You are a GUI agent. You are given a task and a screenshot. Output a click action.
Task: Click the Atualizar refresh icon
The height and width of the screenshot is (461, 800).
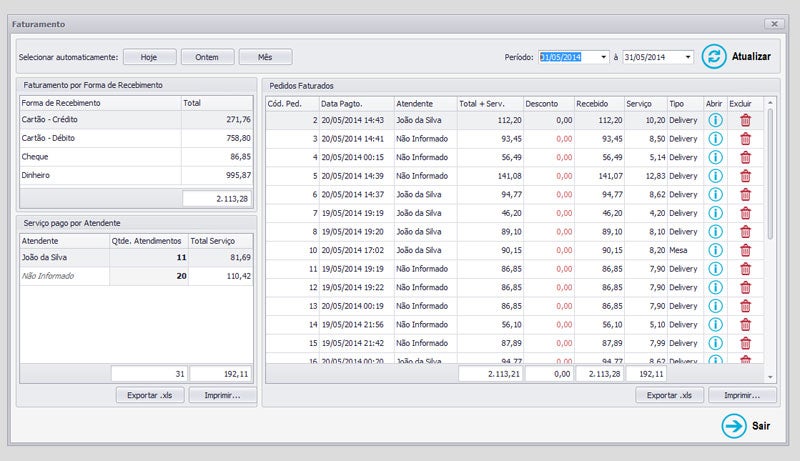tap(714, 57)
